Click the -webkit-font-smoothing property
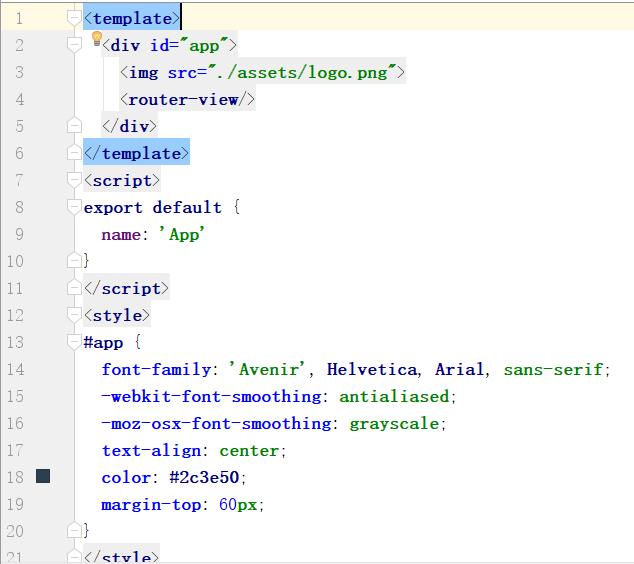Viewport: 634px width, 564px height. 211,397
